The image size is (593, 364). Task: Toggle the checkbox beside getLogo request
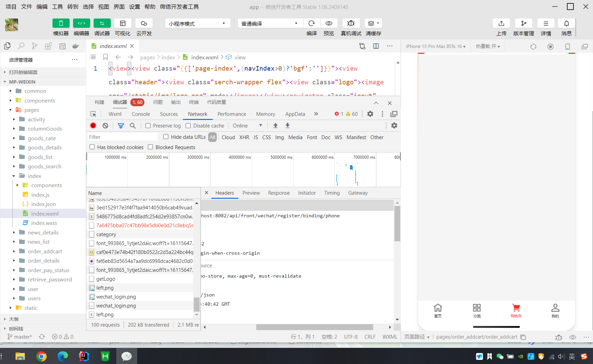tap(92, 279)
